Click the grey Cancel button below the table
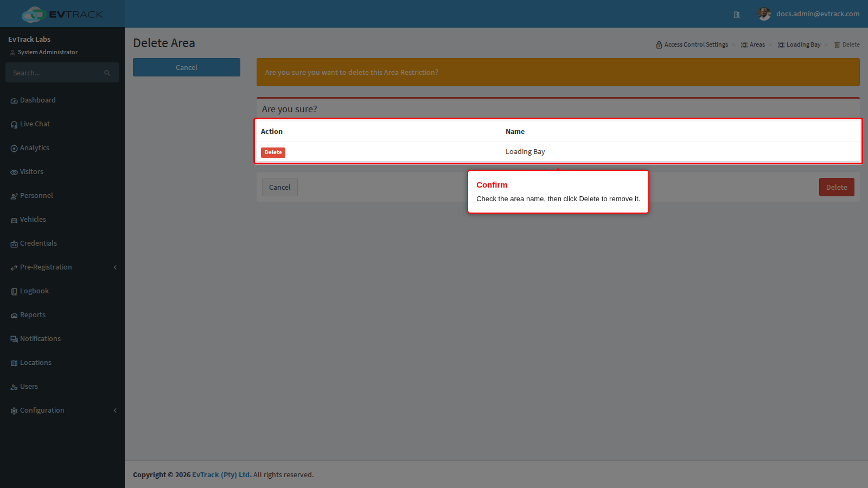Screen dimensions: 868x488 pyautogui.click(x=280, y=187)
